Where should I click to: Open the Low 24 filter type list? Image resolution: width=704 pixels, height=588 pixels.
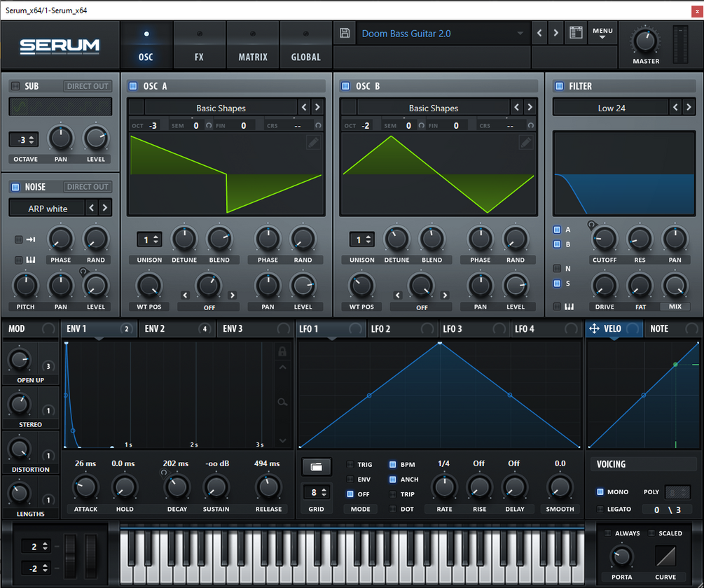611,108
